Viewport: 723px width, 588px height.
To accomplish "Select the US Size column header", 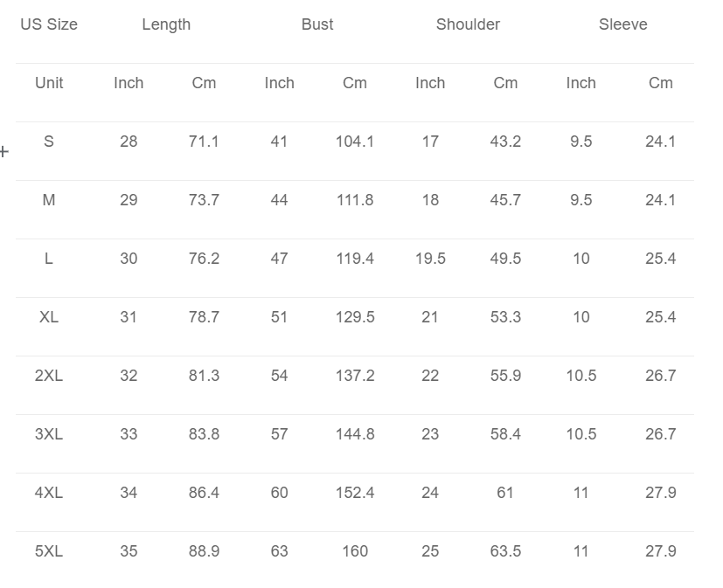I will 49,24.
